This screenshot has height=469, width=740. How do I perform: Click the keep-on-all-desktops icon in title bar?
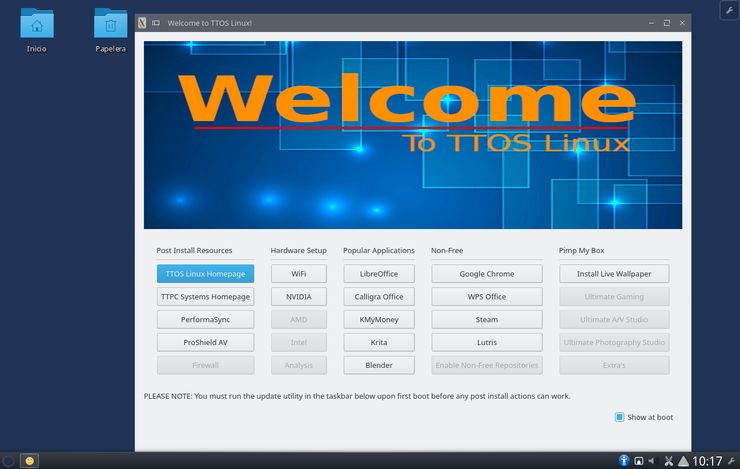tap(156, 23)
